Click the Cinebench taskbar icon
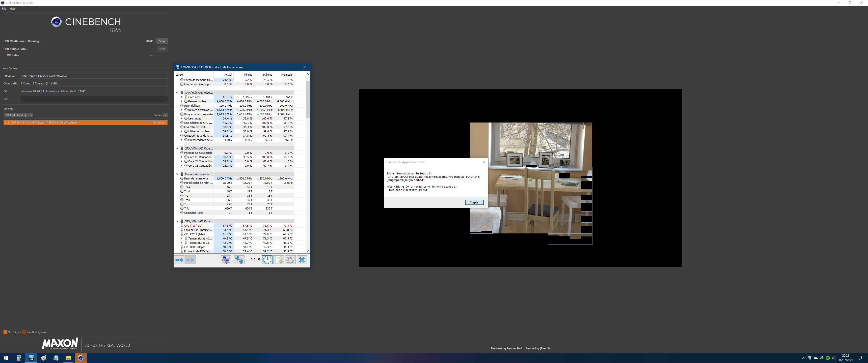This screenshot has height=363, width=868. click(80, 358)
